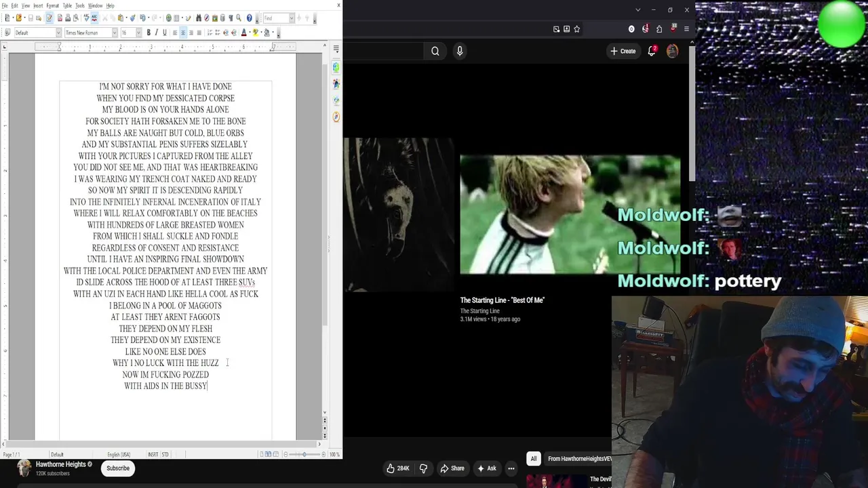Open the browser hamburger menu
The width and height of the screenshot is (868, 488).
[686, 29]
